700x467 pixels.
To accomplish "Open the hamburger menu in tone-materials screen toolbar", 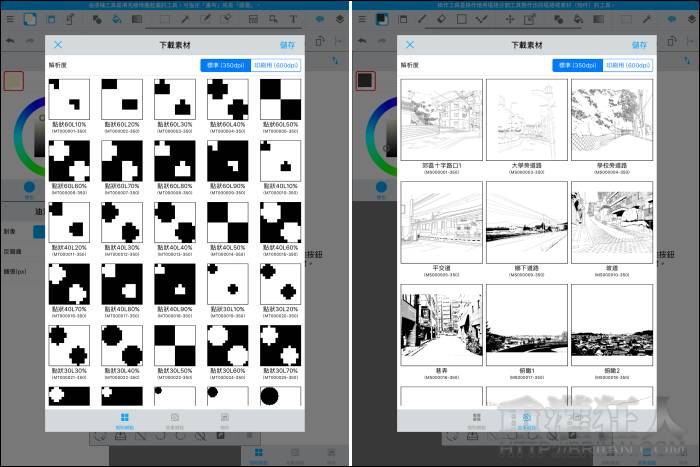I will point(10,19).
